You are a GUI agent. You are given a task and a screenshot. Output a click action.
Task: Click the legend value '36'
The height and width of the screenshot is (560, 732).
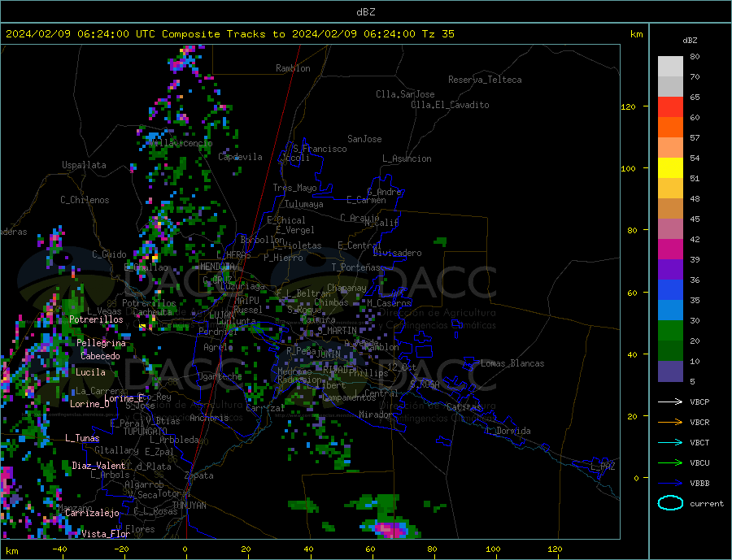point(695,280)
